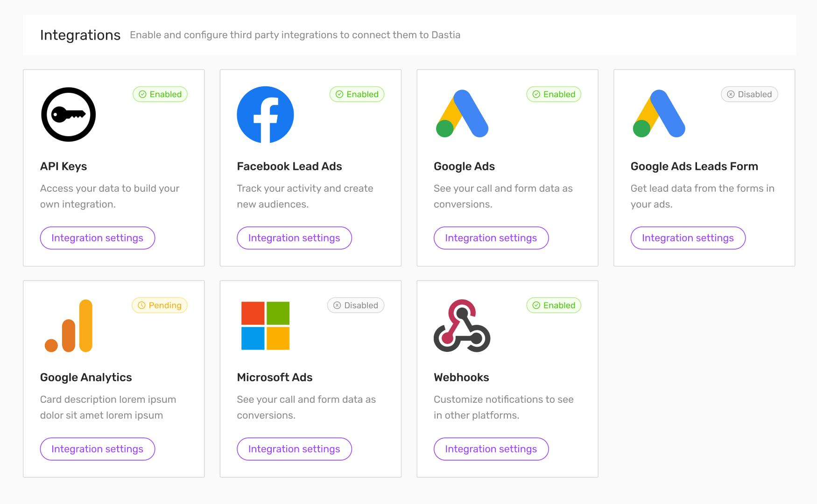
Task: Click the Google Ads logo icon
Action: (x=462, y=114)
